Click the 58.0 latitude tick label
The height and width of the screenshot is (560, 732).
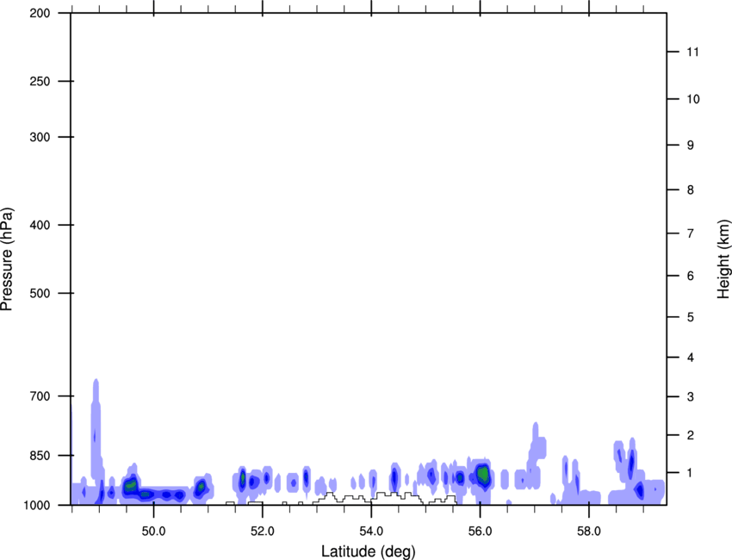tap(589, 532)
